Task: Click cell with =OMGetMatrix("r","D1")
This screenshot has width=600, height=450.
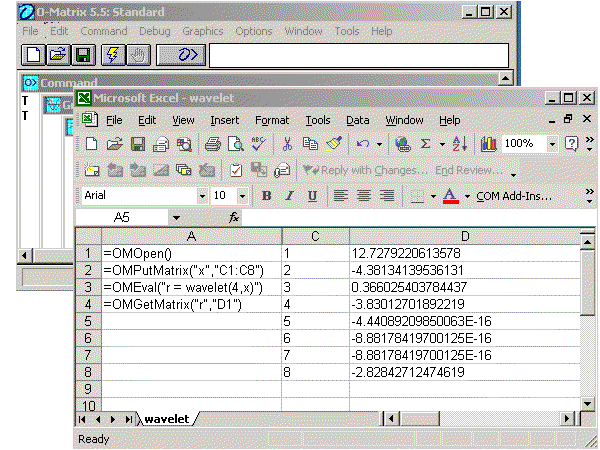Action: pyautogui.click(x=191, y=304)
